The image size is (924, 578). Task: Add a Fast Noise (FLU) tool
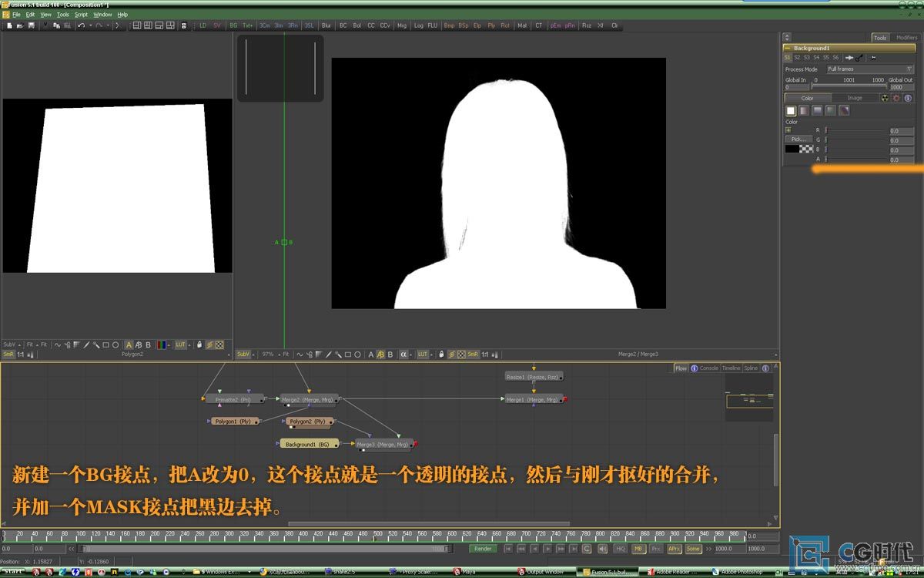pyautogui.click(x=433, y=25)
